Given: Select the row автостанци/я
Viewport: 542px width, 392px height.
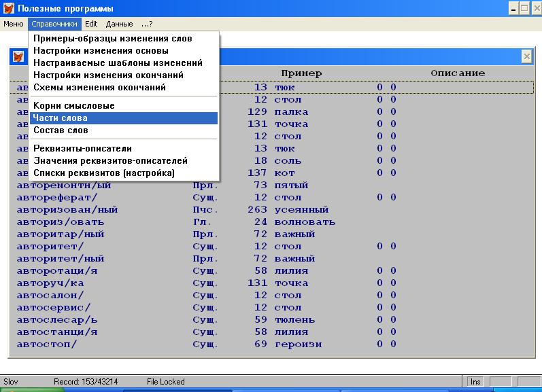Looking at the screenshot, I should [x=271, y=332].
